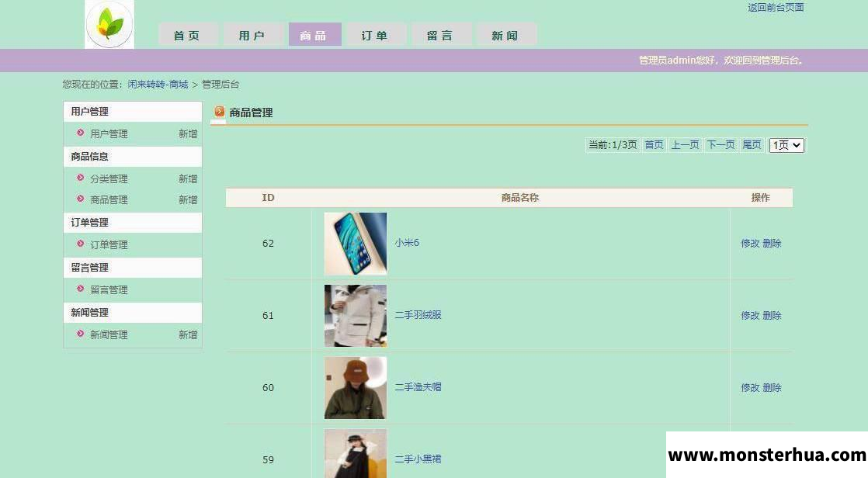Open the 二手小黑裙 product name link
This screenshot has width=868, height=478.
pos(418,459)
